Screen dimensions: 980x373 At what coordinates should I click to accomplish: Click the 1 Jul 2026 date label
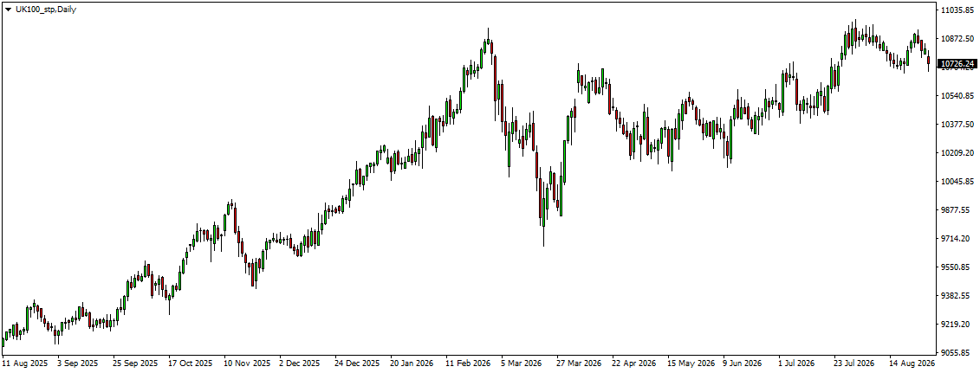click(x=797, y=363)
